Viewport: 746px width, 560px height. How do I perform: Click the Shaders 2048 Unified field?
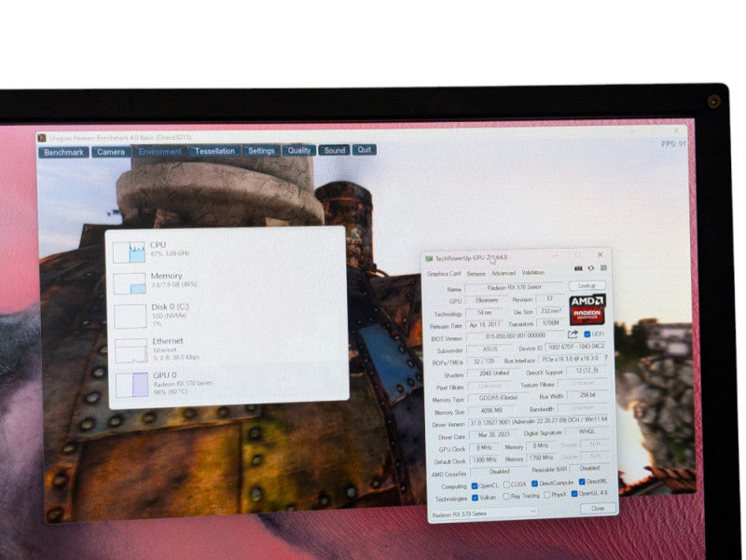point(494,373)
